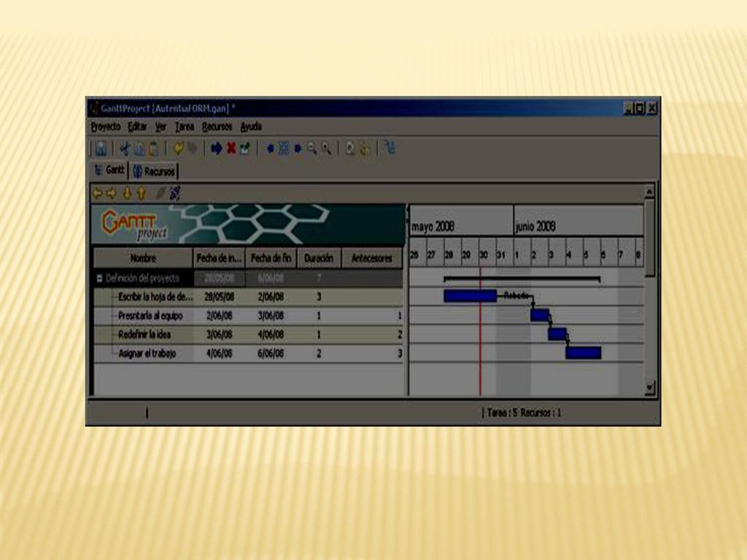This screenshot has height=560, width=747.
Task: Unindent task with left yellow arrow
Action: 97,193
